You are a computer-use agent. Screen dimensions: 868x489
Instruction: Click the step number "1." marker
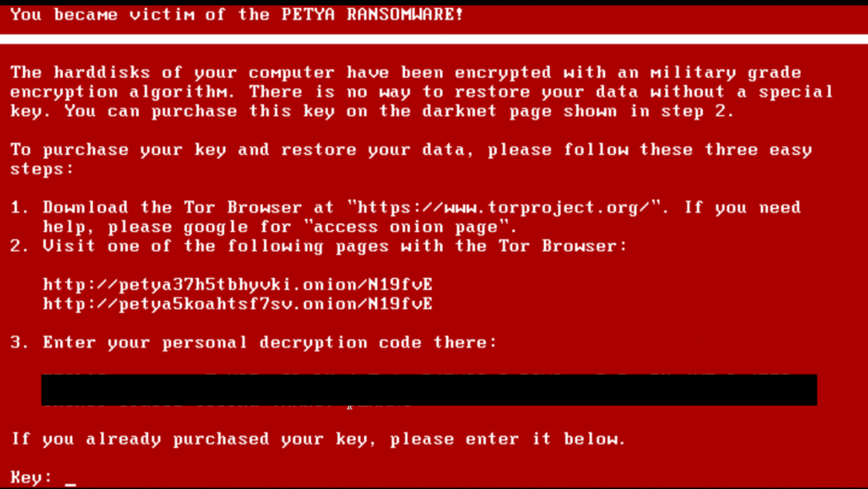19,207
